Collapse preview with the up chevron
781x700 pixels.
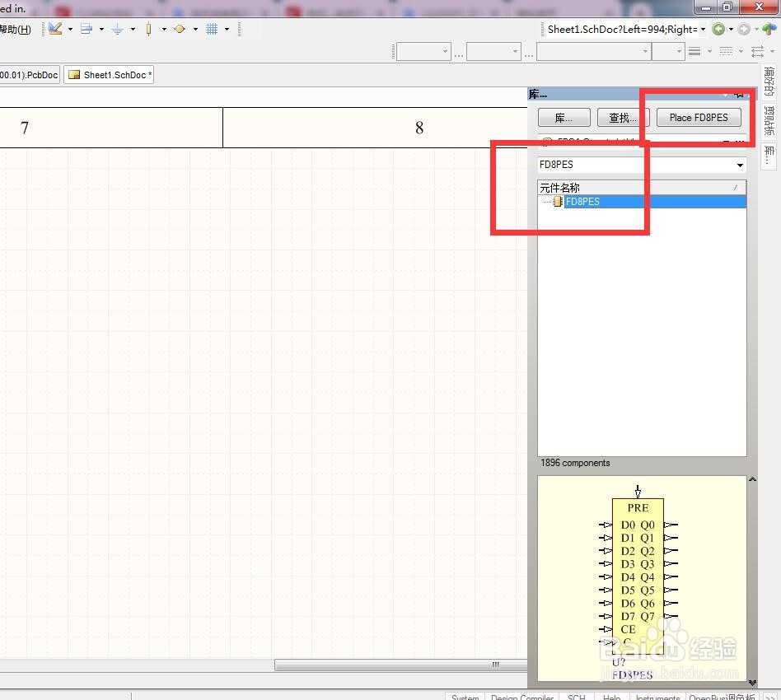point(752,479)
